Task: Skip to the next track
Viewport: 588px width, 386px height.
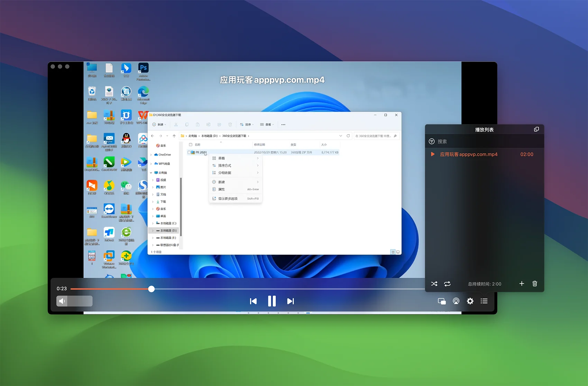Action: point(291,301)
